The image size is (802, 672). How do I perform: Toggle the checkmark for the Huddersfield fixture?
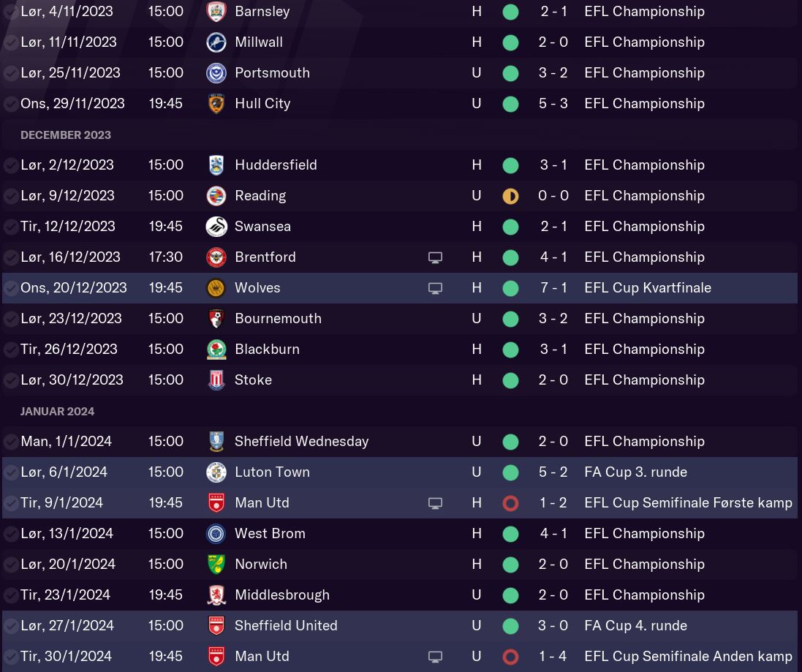click(10, 165)
